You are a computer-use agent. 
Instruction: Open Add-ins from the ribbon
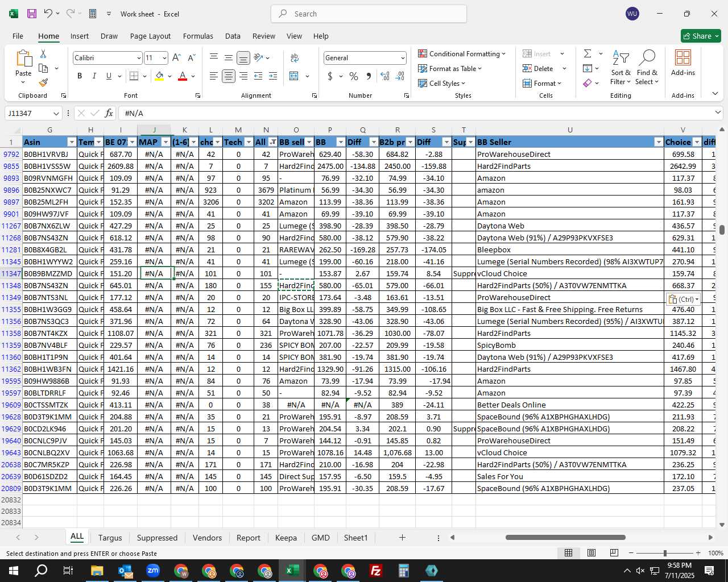coord(683,63)
